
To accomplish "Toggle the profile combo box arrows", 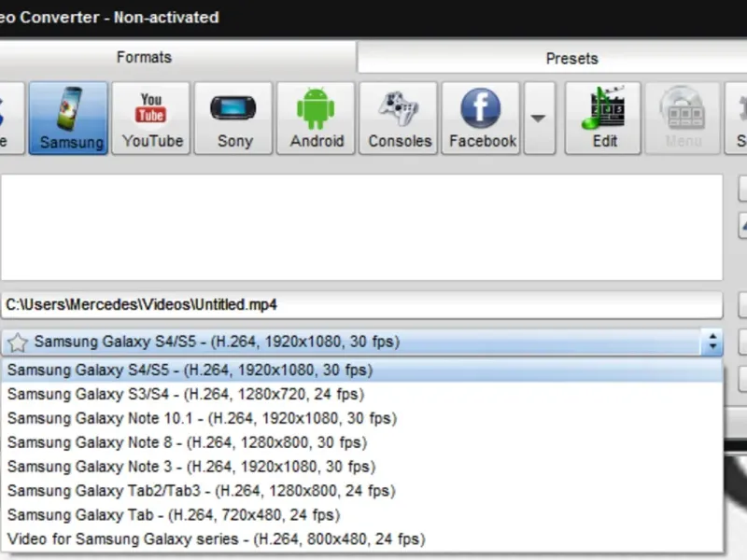I will click(712, 342).
